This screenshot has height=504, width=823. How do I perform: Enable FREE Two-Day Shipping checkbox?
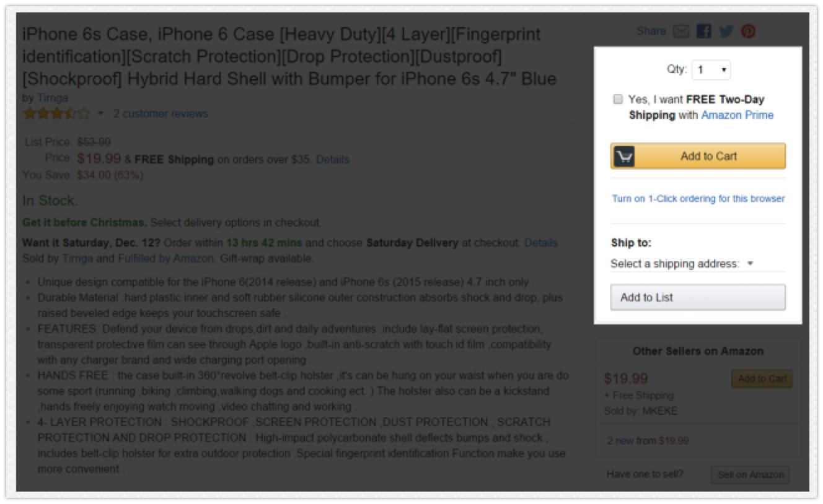pyautogui.click(x=618, y=99)
